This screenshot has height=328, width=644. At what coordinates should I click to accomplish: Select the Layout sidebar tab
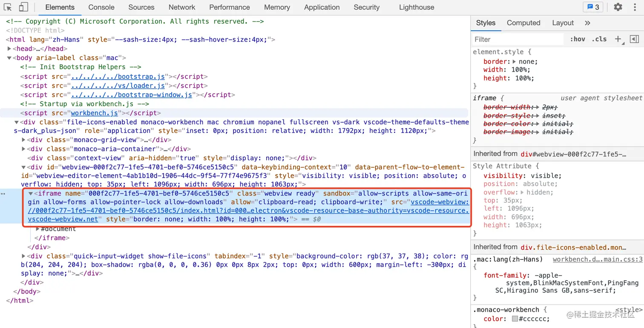[563, 23]
